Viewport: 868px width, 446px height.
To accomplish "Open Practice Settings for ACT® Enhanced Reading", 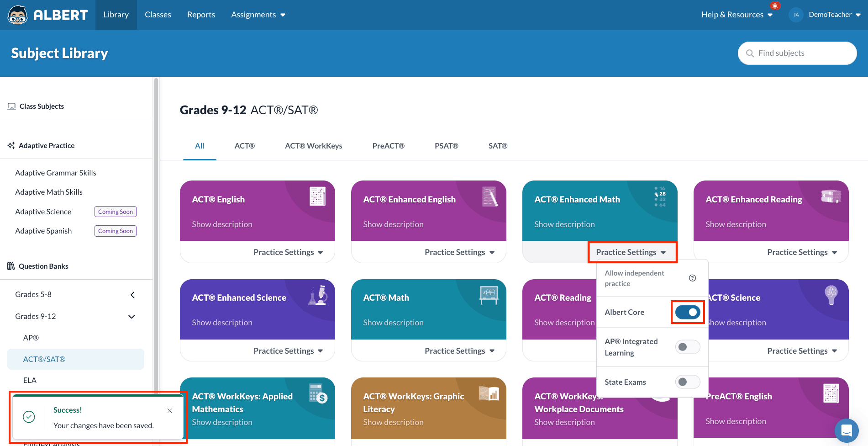I will 802,252.
